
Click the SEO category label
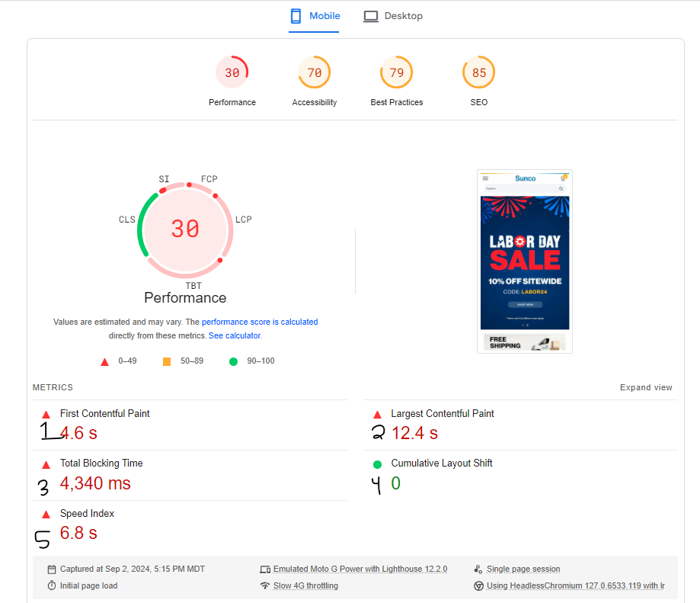[x=478, y=102]
